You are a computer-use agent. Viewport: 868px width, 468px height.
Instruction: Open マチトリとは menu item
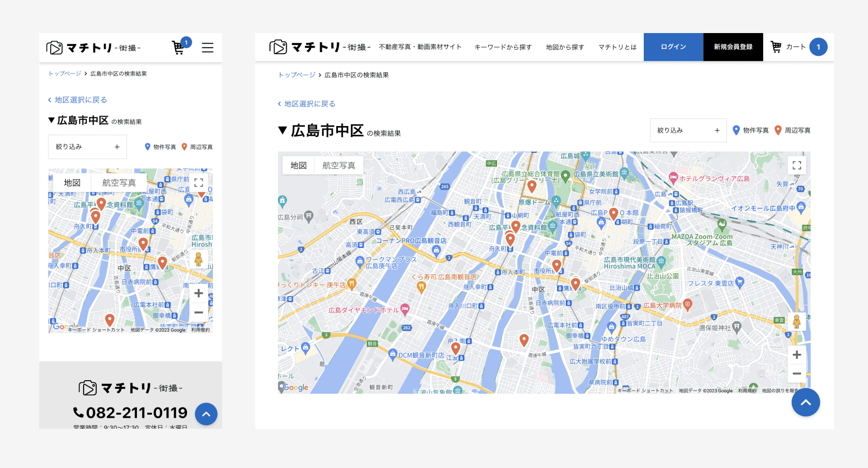tap(617, 47)
